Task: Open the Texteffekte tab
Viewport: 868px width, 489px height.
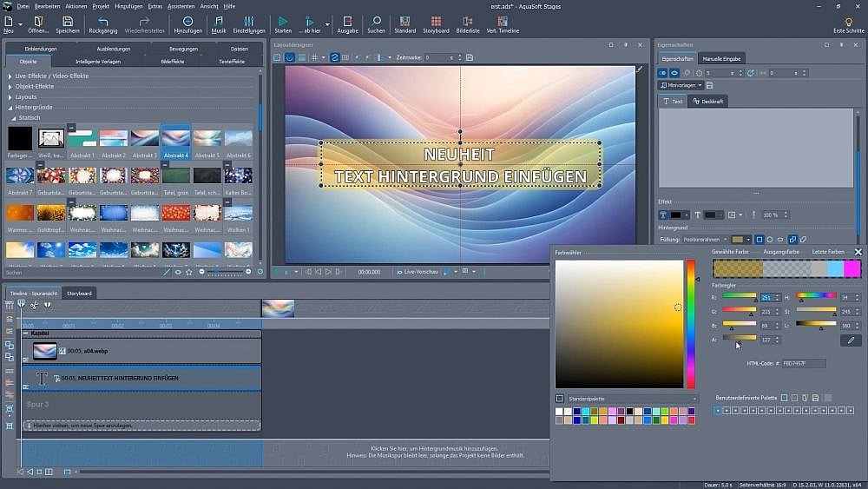Action: (231, 62)
